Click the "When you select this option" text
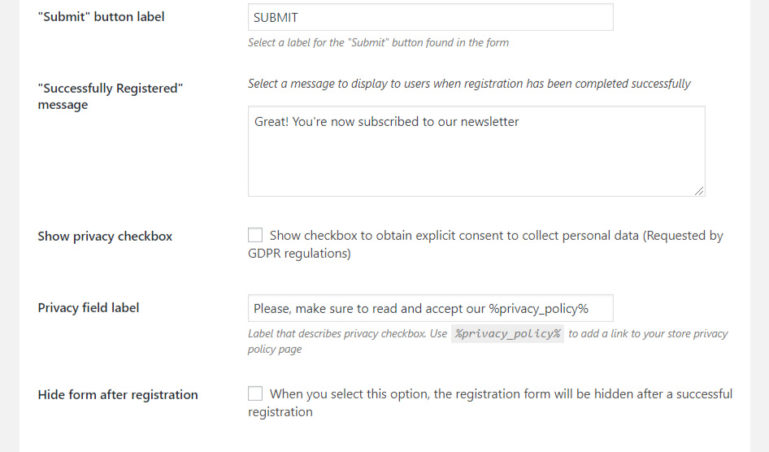The width and height of the screenshot is (769, 452). tap(500, 395)
